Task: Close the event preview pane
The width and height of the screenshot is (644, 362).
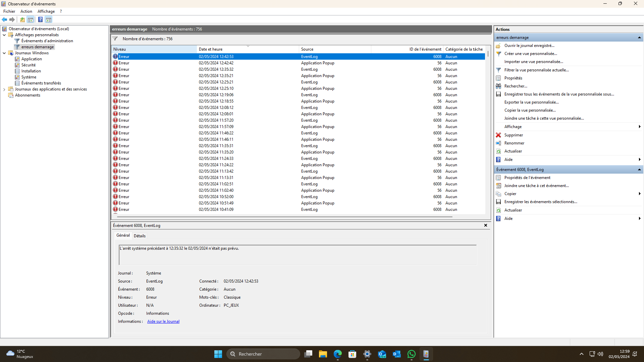Action: (485, 226)
